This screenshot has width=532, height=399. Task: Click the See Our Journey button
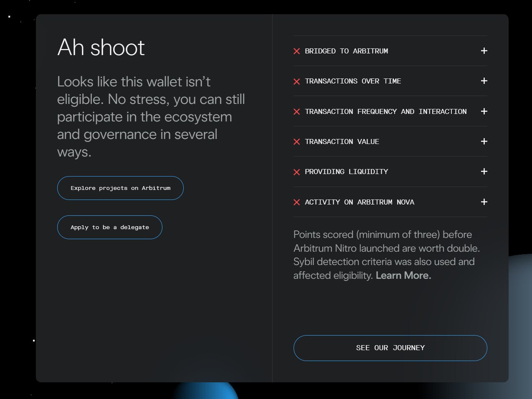pos(390,348)
